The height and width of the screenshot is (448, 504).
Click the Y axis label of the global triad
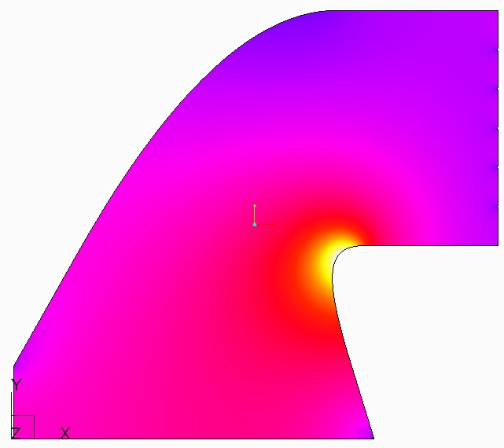[x=17, y=384]
